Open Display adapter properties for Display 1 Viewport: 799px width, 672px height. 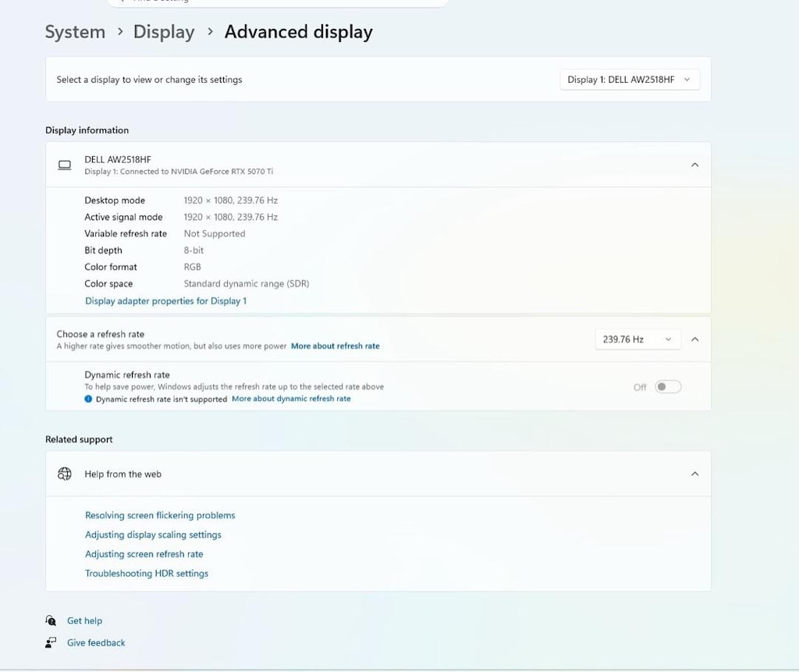tap(165, 300)
